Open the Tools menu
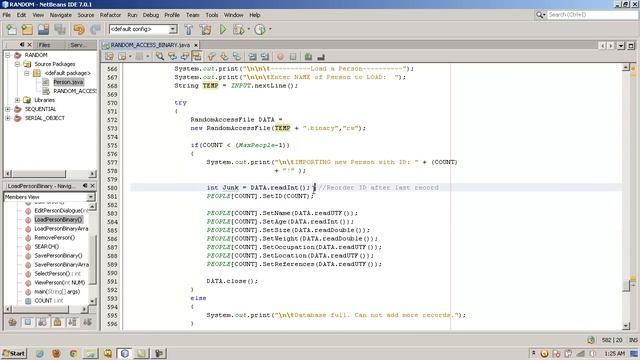 (211, 15)
